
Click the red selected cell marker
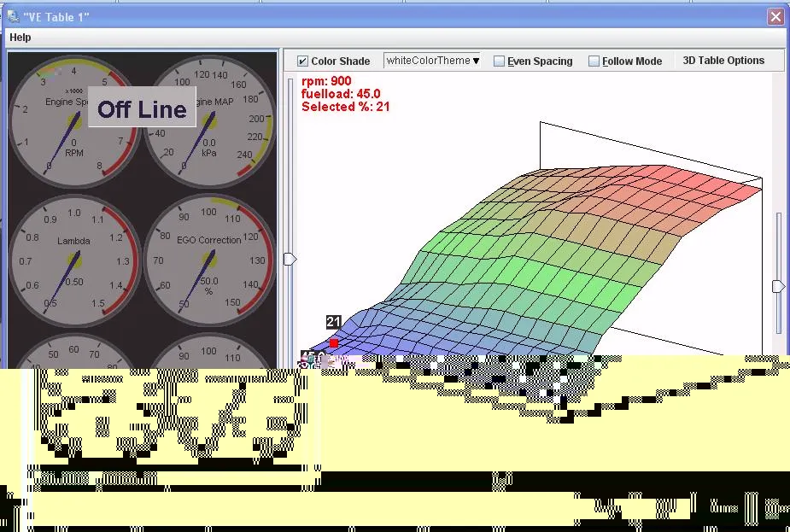(334, 343)
